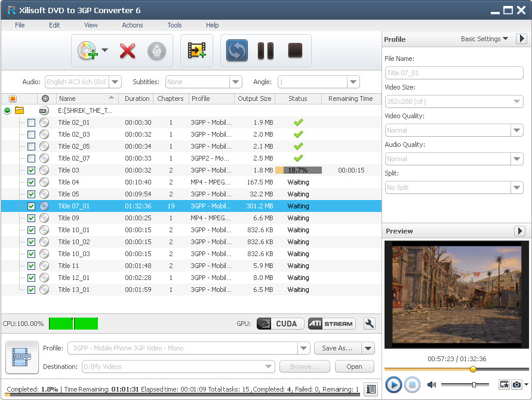Open the Basic Settings dropdown
The image size is (532, 400).
click(x=484, y=39)
